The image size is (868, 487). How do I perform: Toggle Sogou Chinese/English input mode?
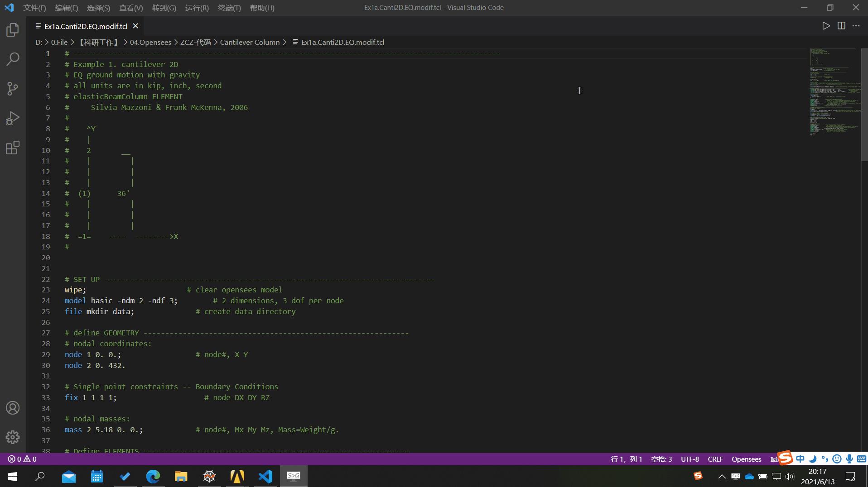(x=800, y=458)
